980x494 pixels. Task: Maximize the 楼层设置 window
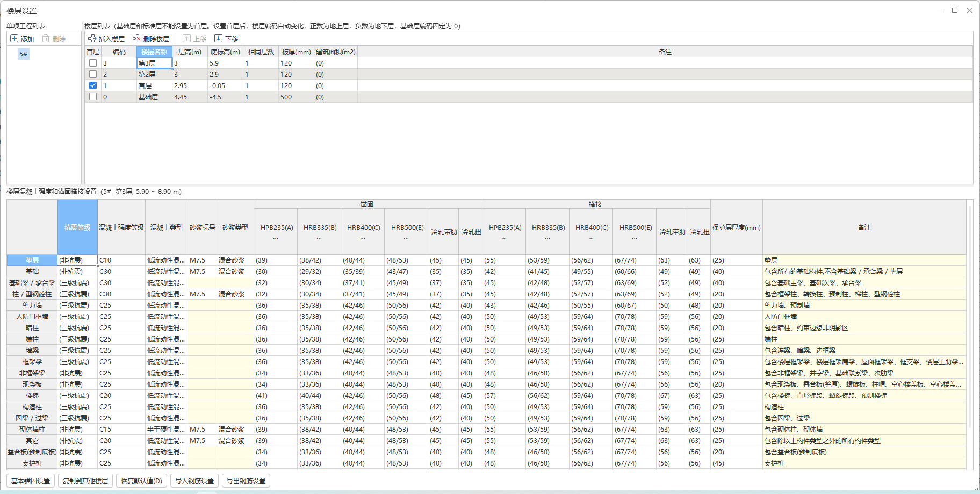tap(955, 10)
